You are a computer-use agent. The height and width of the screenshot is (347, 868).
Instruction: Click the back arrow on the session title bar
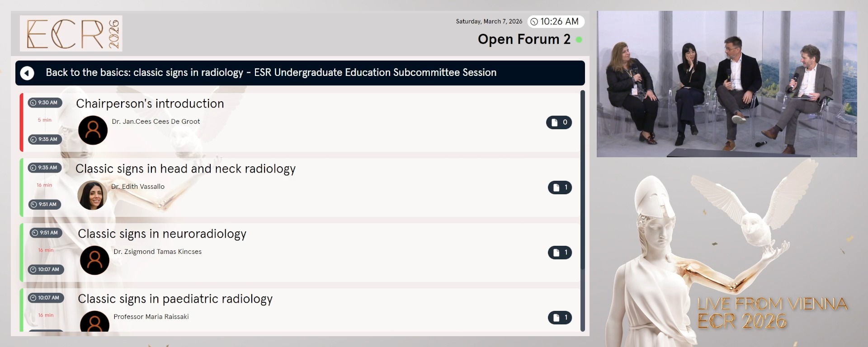click(x=27, y=73)
